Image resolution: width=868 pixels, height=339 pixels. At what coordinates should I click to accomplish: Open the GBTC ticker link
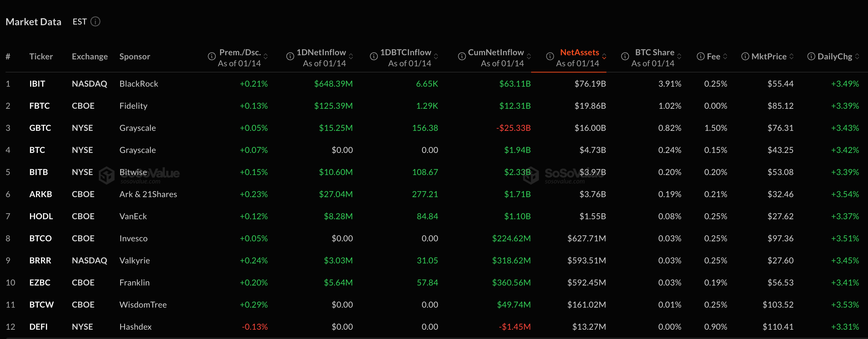[x=40, y=128]
